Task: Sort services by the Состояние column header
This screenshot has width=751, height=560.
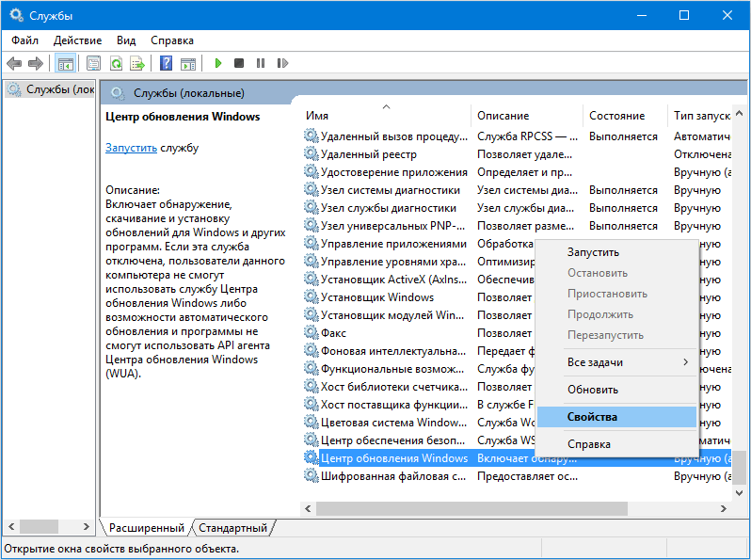Action: pyautogui.click(x=616, y=116)
